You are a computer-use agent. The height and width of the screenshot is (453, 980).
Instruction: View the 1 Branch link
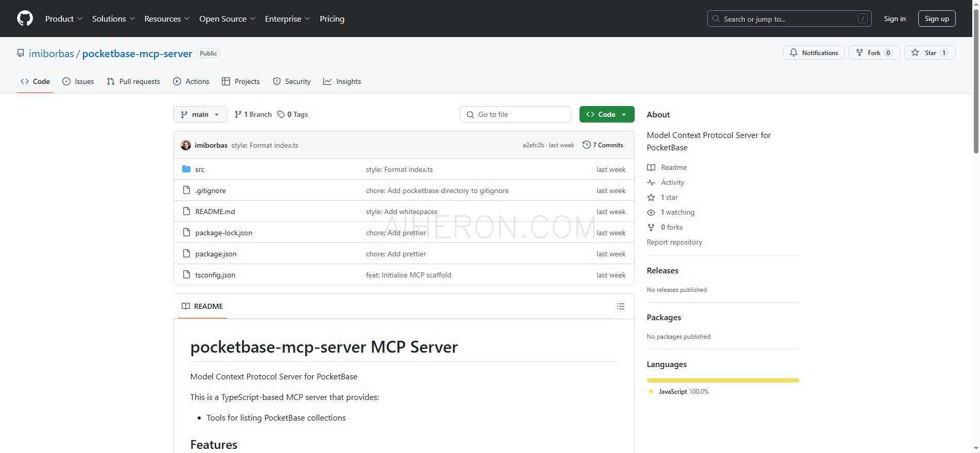coord(253,114)
